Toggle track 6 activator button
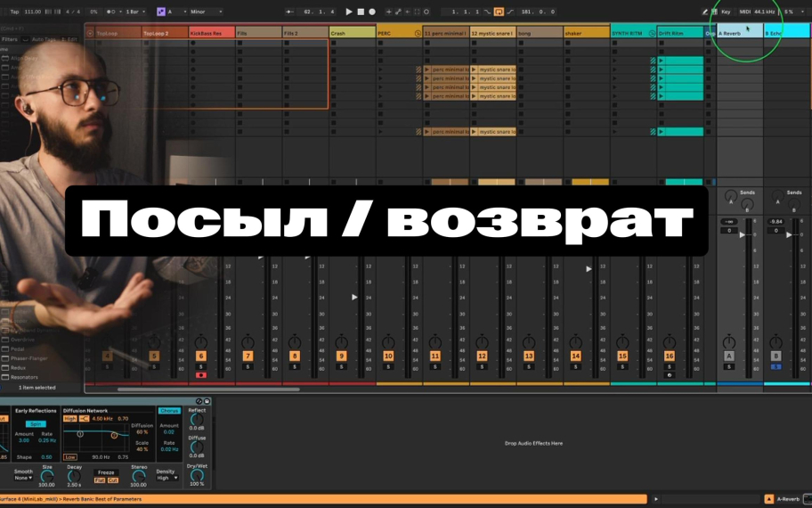The width and height of the screenshot is (812, 508). point(201,356)
